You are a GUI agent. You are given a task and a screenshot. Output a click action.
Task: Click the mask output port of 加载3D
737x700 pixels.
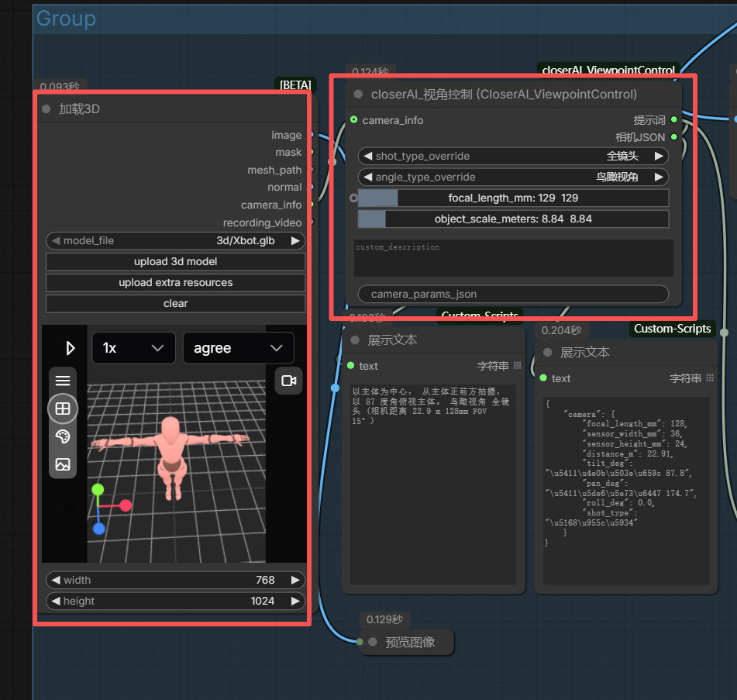click(x=310, y=152)
